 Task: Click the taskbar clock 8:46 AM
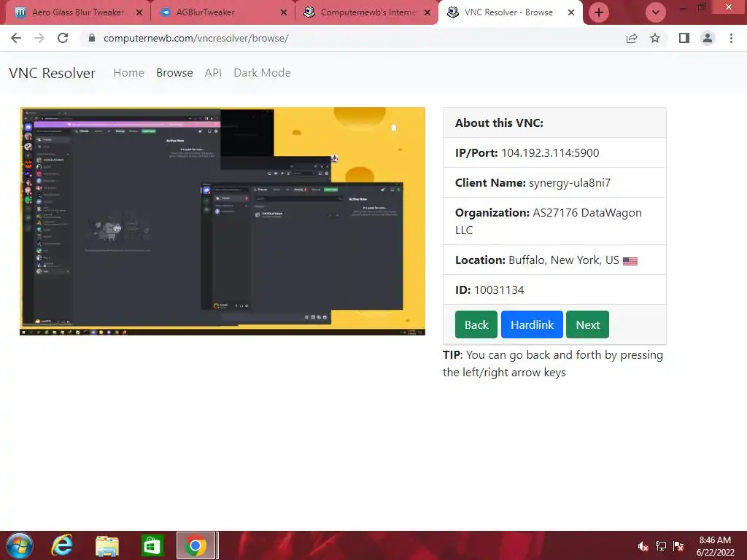tap(715, 546)
